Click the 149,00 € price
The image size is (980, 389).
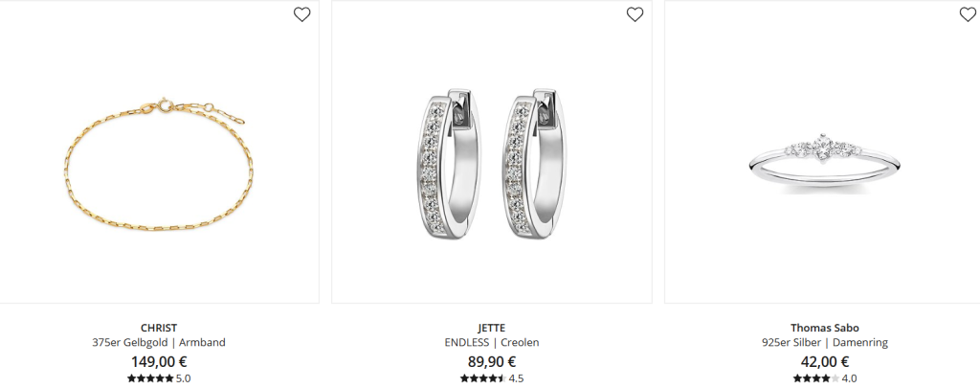[159, 361]
